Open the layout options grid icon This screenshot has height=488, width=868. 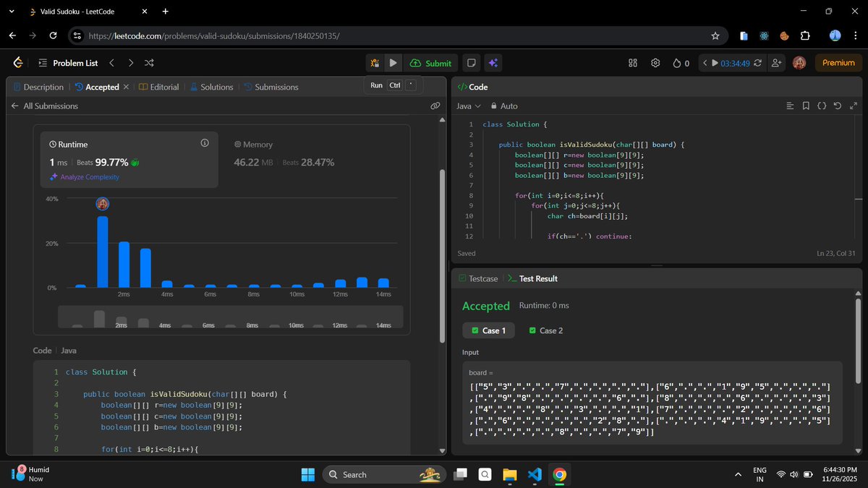coord(633,63)
